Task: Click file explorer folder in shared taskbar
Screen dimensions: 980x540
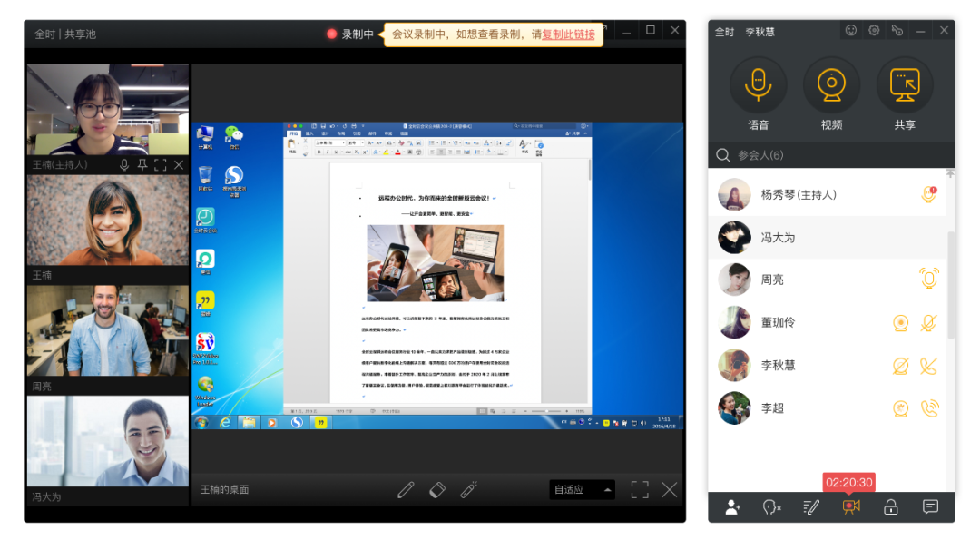Action: coord(249,423)
